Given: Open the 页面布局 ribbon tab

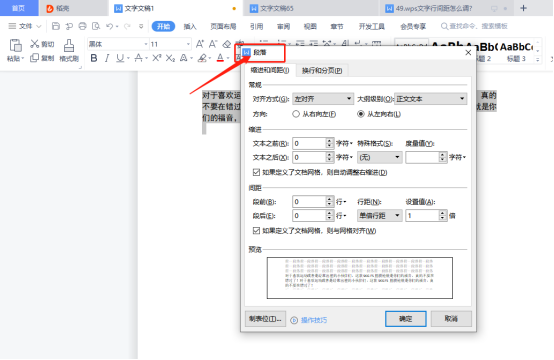Looking at the screenshot, I should [x=223, y=26].
